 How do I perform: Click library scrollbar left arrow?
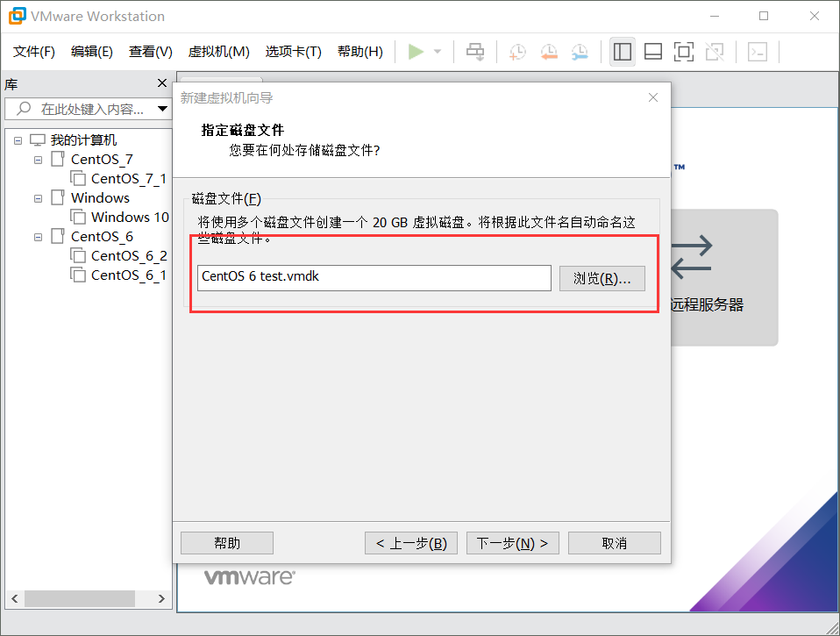[x=14, y=598]
